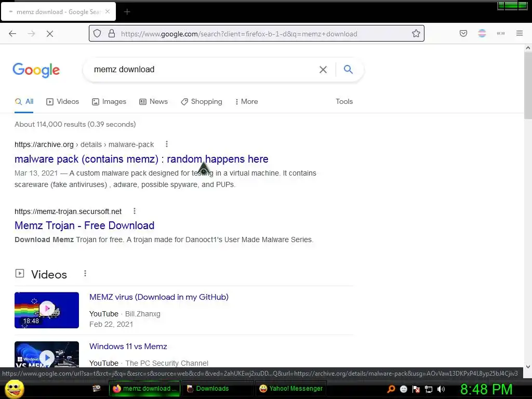Clear the Google search box
This screenshot has width=532, height=399.
(323, 70)
